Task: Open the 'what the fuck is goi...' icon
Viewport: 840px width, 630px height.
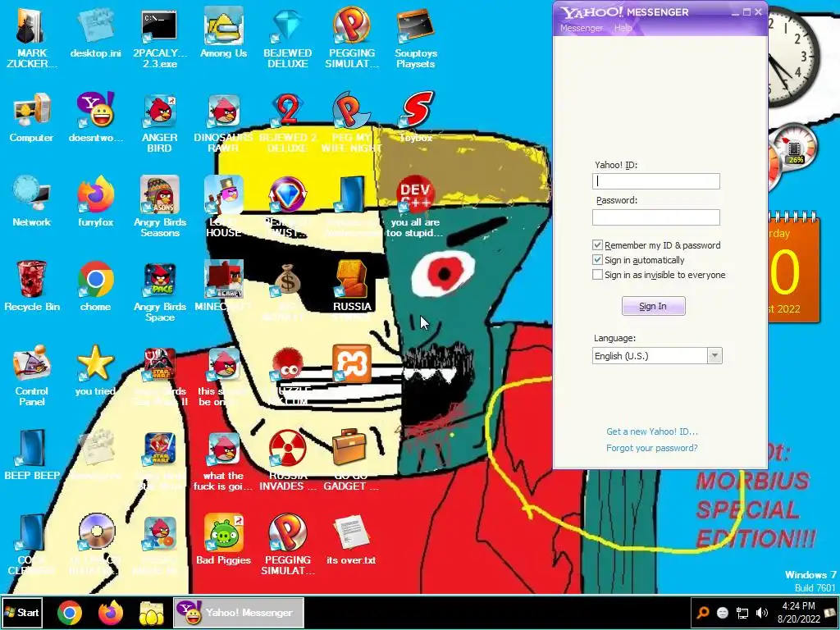Action: tap(223, 459)
